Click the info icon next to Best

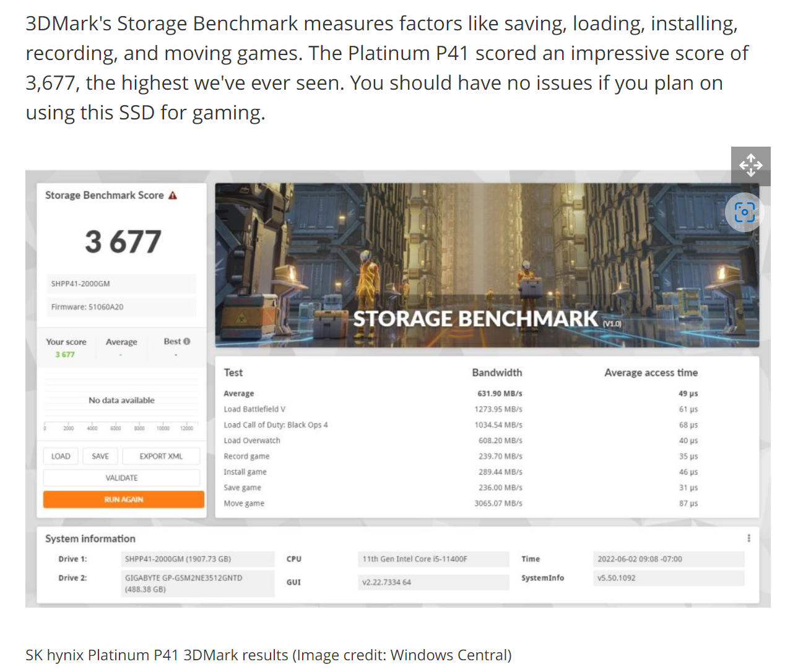coord(187,342)
